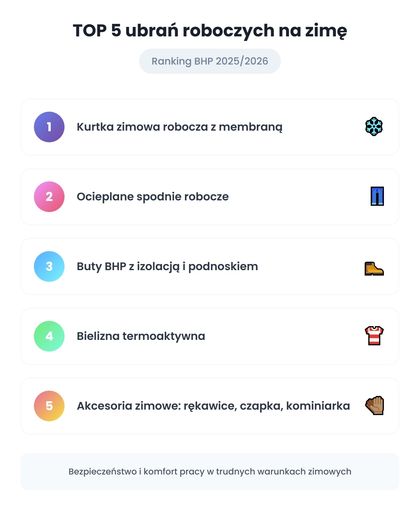Click the blue number 3 badge
Image resolution: width=420 pixels, height=506 pixels.
pos(49,266)
